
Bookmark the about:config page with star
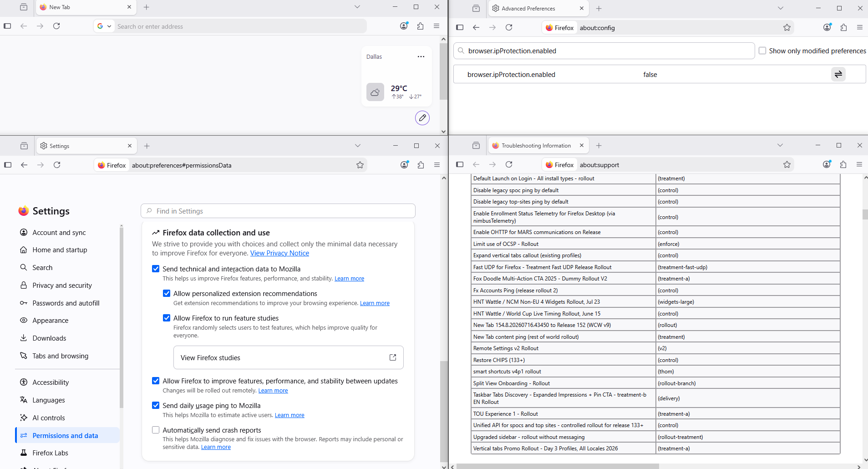point(787,28)
